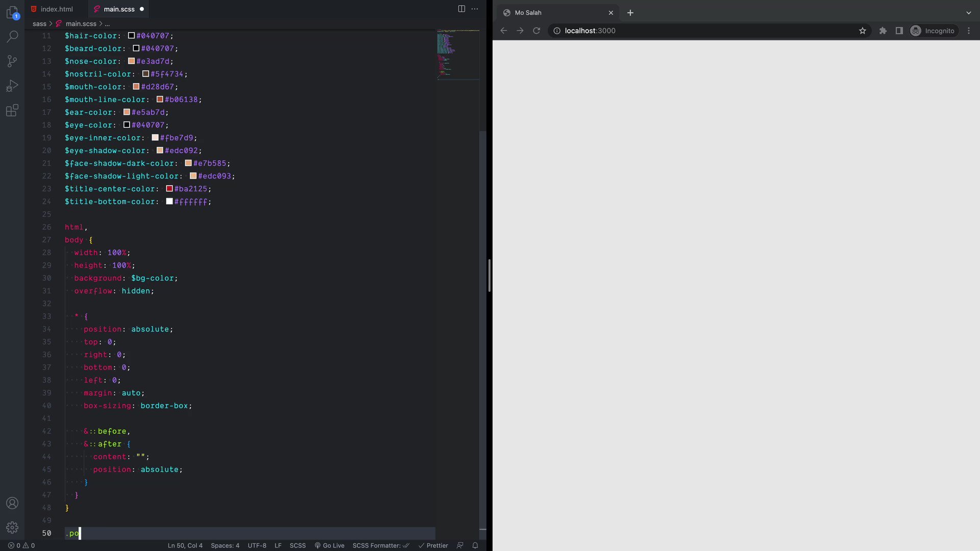Open the Accounts menu in activity bar
980x551 pixels.
(12, 503)
